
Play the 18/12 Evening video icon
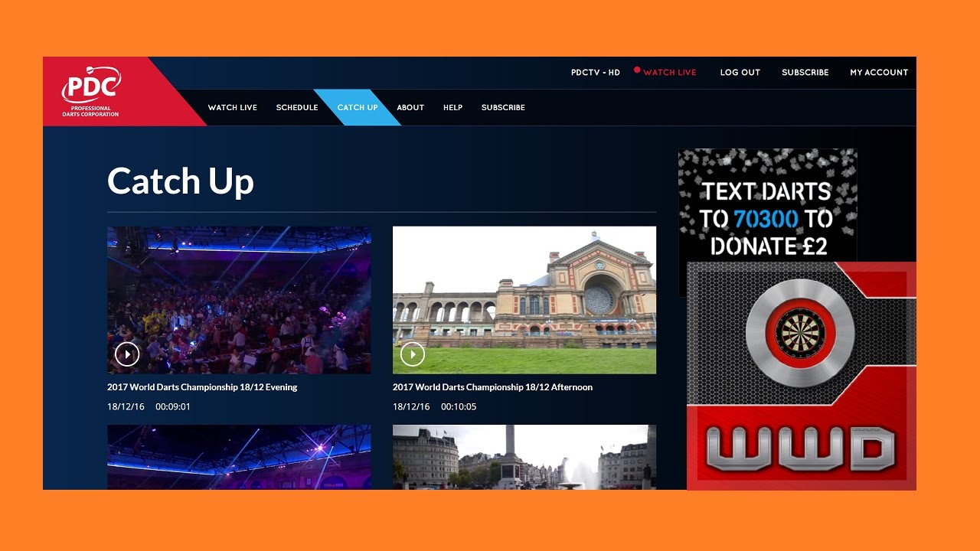click(127, 354)
